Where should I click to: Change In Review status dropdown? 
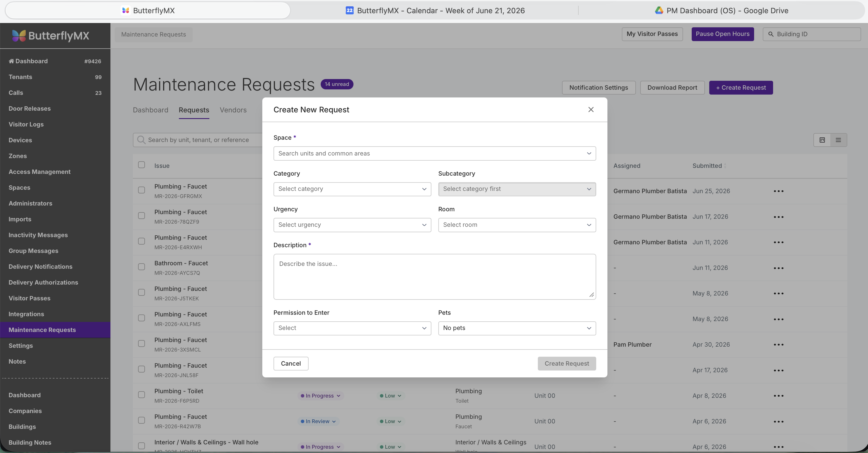[318, 421]
